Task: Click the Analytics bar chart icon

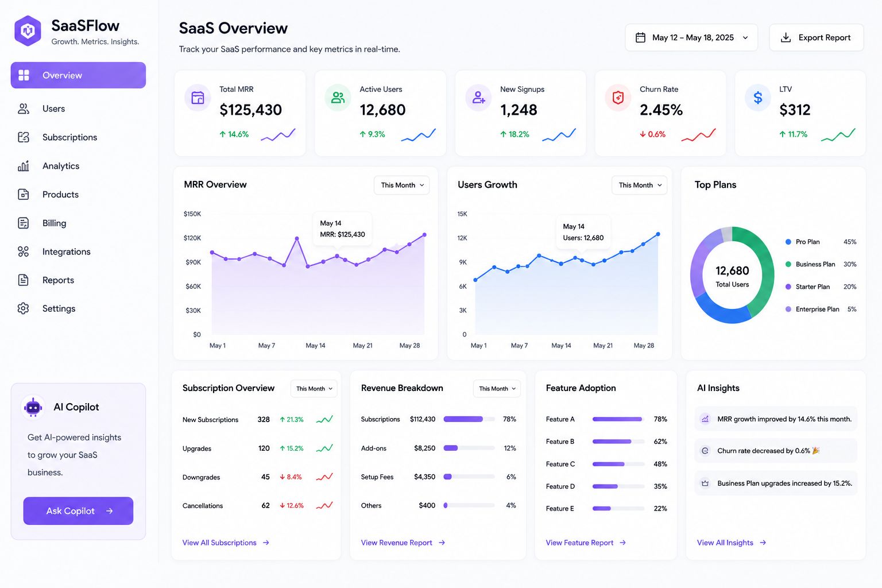Action: pyautogui.click(x=24, y=166)
